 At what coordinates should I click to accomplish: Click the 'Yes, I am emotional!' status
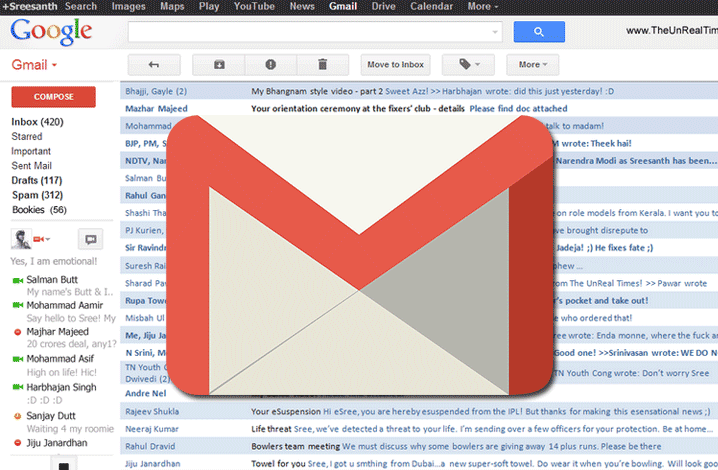54,261
